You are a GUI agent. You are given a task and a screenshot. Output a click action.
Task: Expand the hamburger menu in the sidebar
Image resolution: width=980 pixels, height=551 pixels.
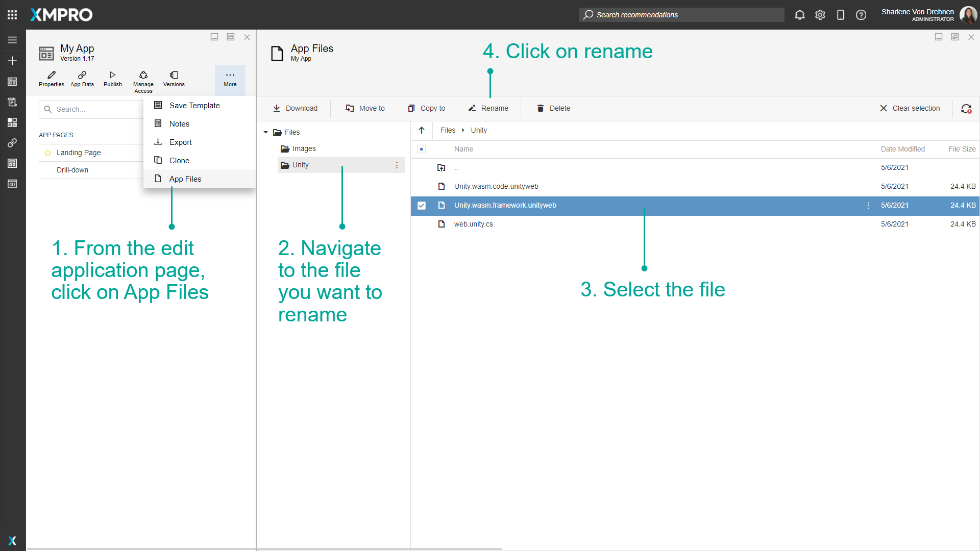(12, 39)
